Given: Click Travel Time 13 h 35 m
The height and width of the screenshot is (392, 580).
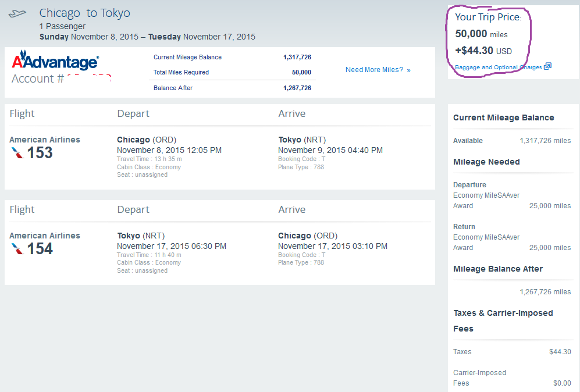Looking at the screenshot, I should [149, 159].
